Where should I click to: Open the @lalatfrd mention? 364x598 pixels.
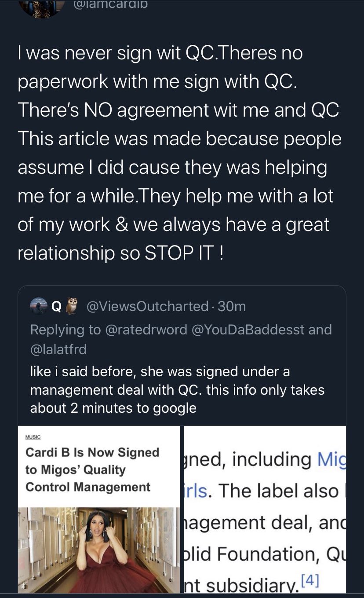(x=58, y=349)
